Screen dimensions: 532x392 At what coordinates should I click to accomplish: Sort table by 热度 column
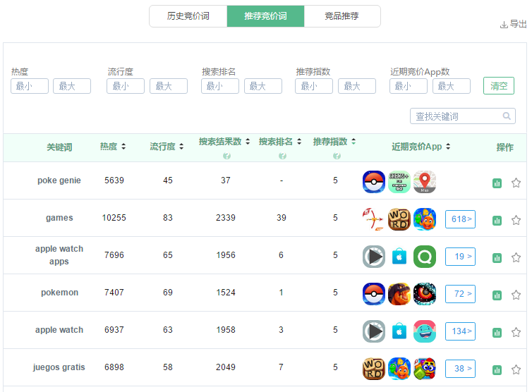pyautogui.click(x=113, y=147)
